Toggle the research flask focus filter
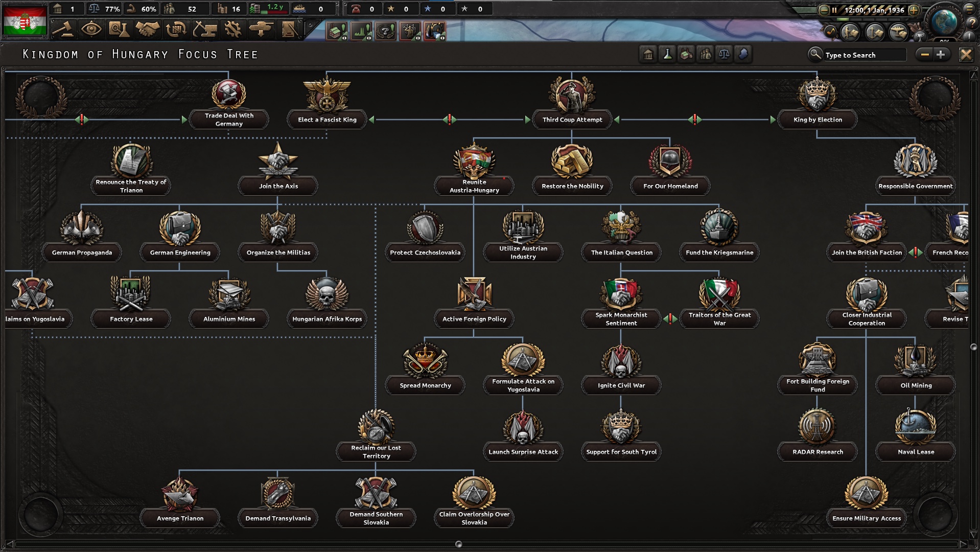Viewport: 980px width, 552px height. tap(667, 54)
